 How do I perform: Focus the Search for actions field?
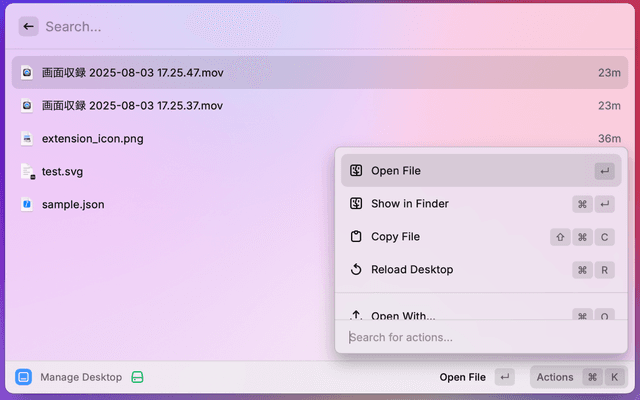point(480,337)
